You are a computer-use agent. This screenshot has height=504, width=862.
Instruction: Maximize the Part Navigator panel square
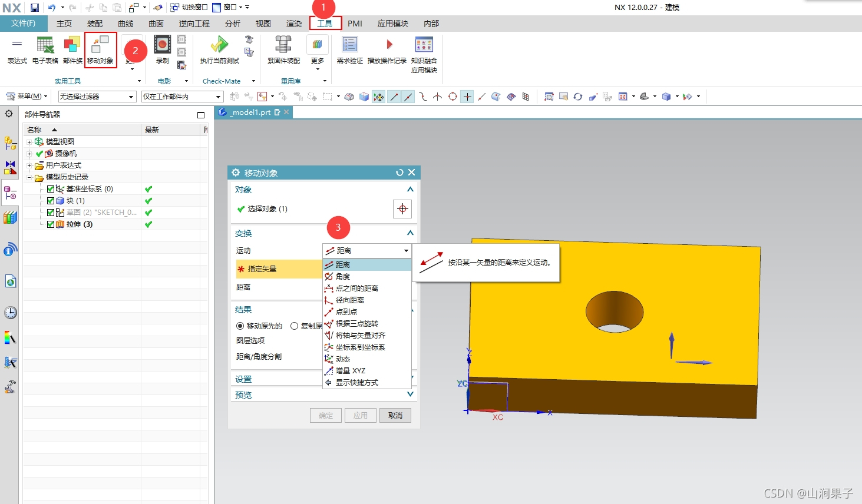pos(201,115)
